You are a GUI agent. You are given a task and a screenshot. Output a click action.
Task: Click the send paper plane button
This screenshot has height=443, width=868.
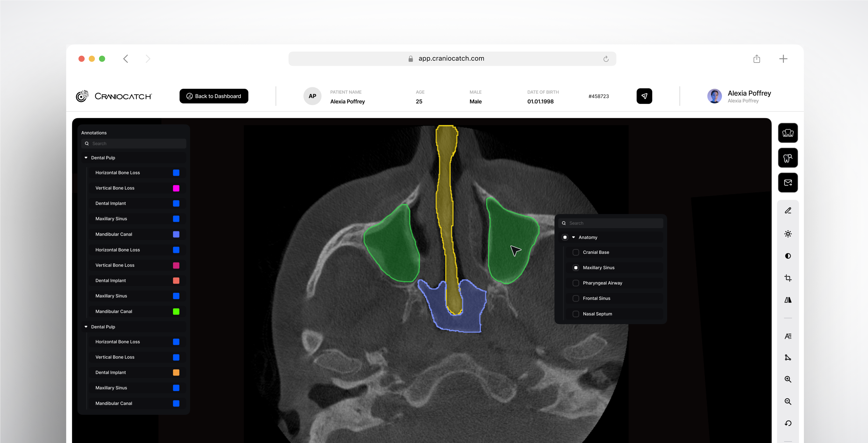click(x=644, y=96)
